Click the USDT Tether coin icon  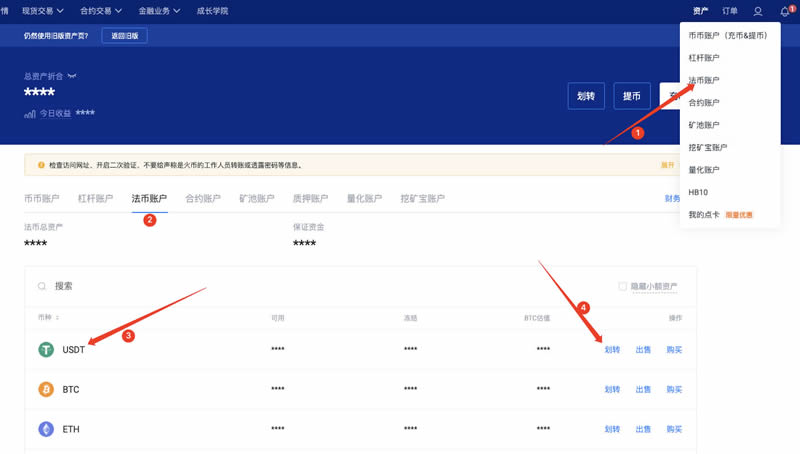[46, 350]
